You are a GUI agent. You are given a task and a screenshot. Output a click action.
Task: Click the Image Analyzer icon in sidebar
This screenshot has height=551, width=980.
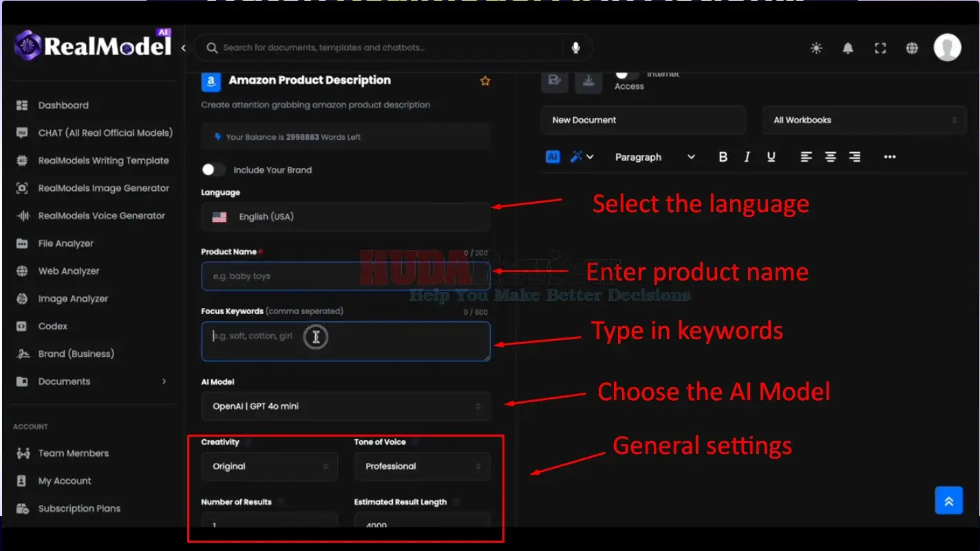pyautogui.click(x=22, y=299)
